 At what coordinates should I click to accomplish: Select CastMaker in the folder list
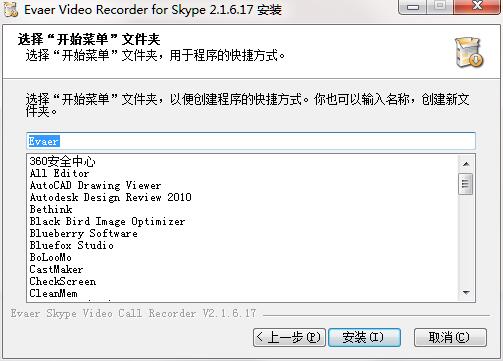56,269
